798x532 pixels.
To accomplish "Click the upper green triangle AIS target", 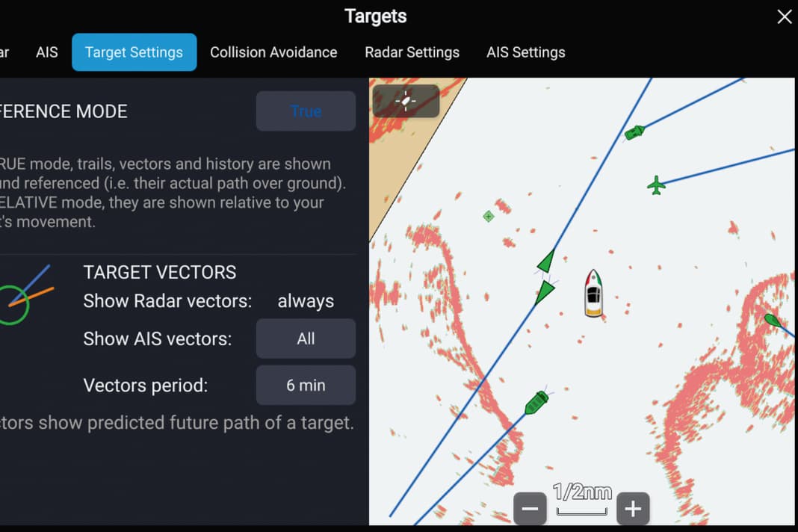I will click(547, 262).
